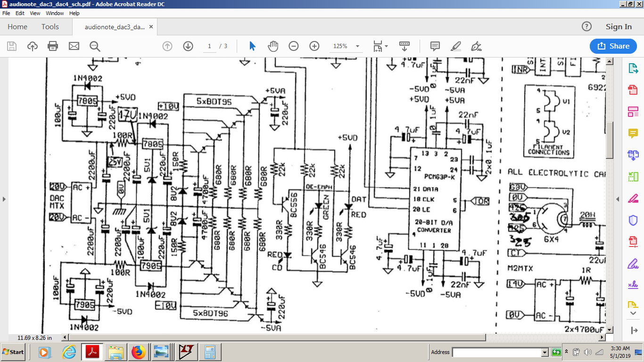Click the Windows Start button
This screenshot has width=644, height=362.
[13, 352]
